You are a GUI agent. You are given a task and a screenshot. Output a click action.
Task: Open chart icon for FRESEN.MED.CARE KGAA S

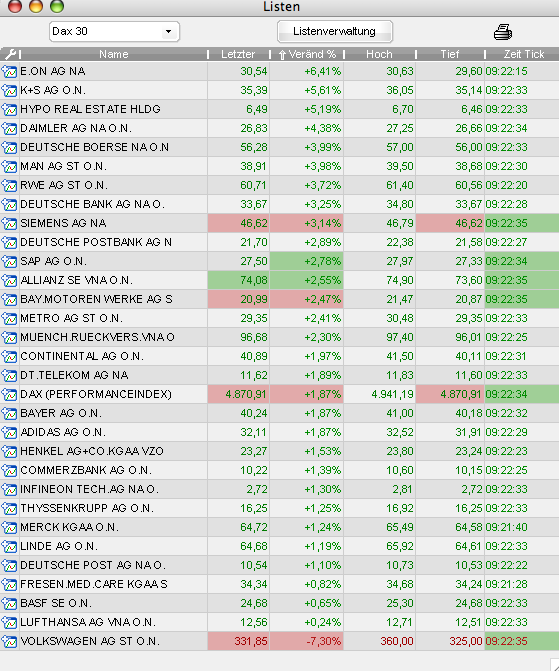[x=9, y=584]
